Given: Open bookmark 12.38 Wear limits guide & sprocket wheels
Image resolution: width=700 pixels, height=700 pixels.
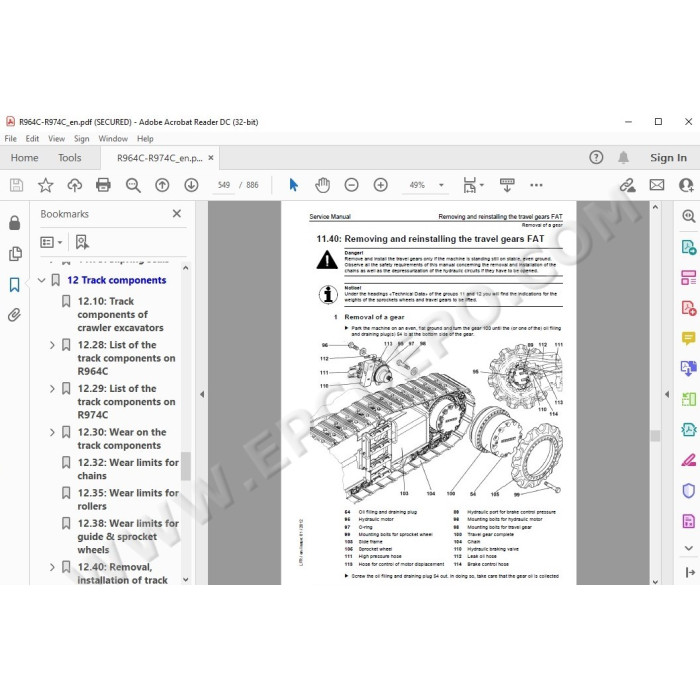Looking at the screenshot, I should [128, 536].
